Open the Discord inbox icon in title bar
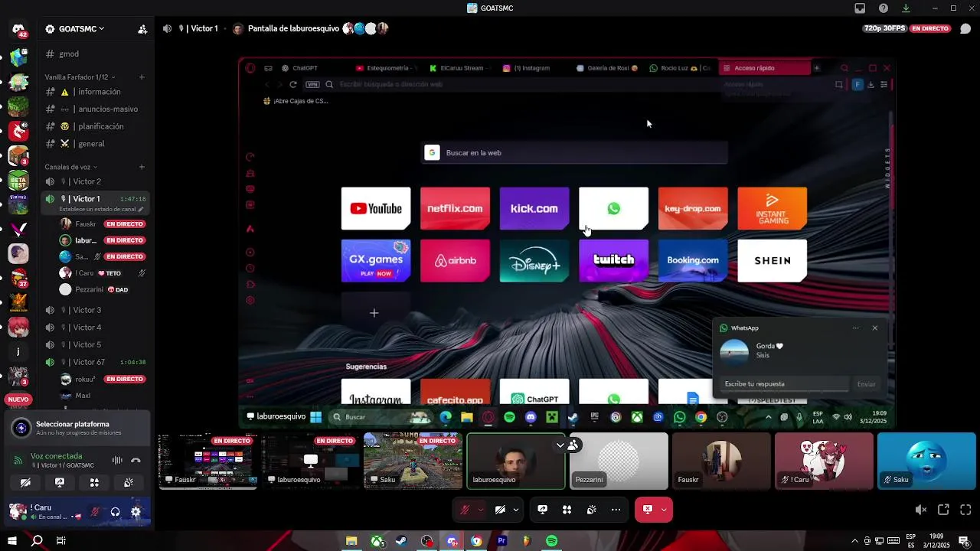The height and width of the screenshot is (551, 980). 860,8
